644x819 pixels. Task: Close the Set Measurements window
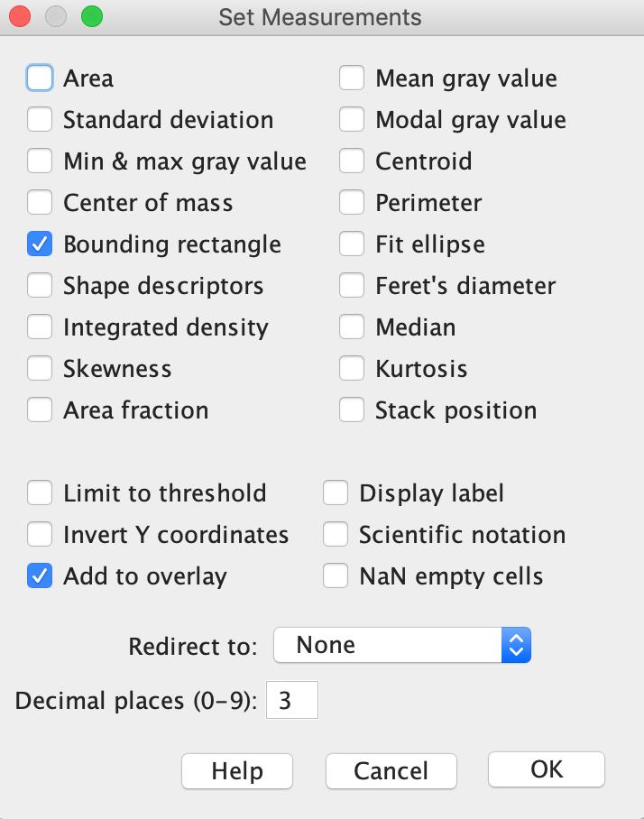point(20,17)
